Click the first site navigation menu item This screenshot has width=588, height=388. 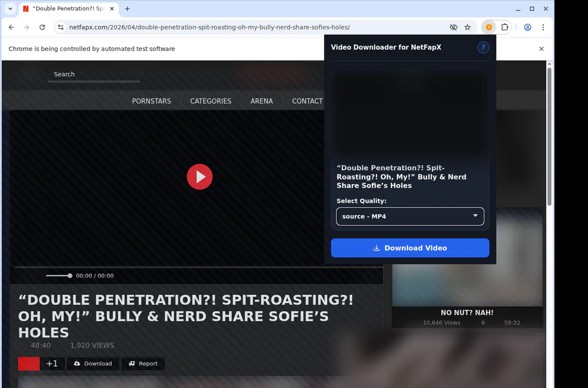coord(151,101)
